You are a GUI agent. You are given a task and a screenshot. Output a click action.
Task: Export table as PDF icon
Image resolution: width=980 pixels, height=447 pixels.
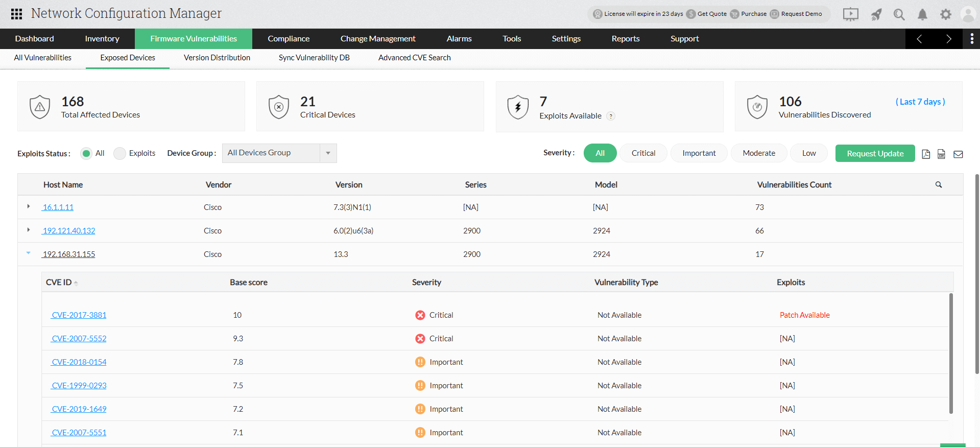926,154
